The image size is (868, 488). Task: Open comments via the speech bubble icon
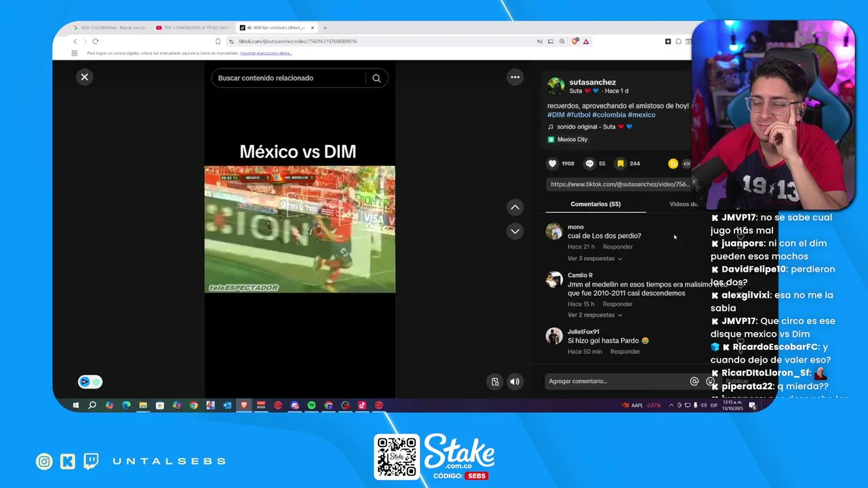590,163
